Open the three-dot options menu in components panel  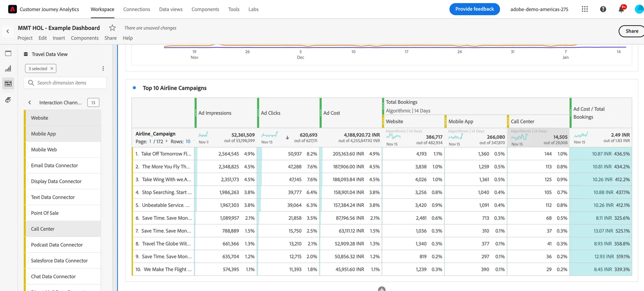103,68
